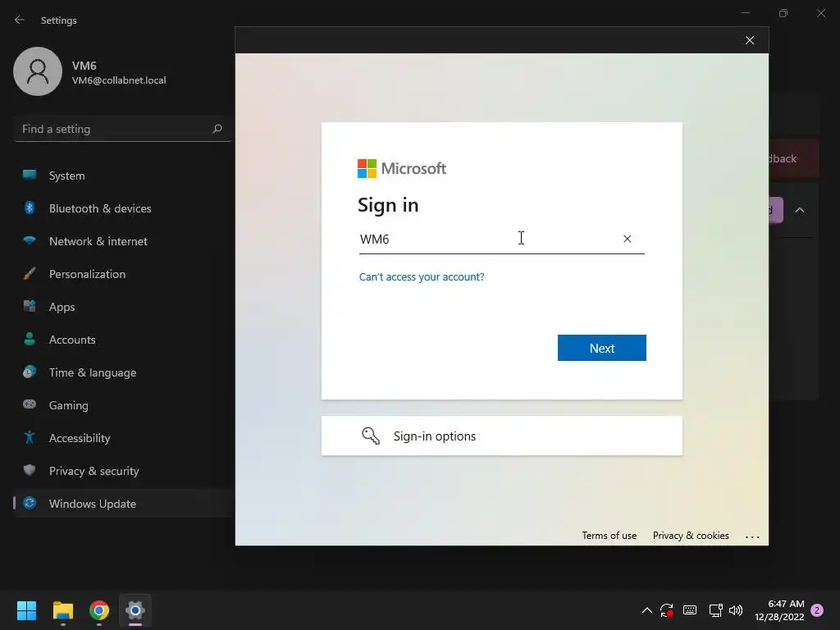Open the VM6 user profile avatar
The height and width of the screenshot is (630, 840).
coord(38,71)
